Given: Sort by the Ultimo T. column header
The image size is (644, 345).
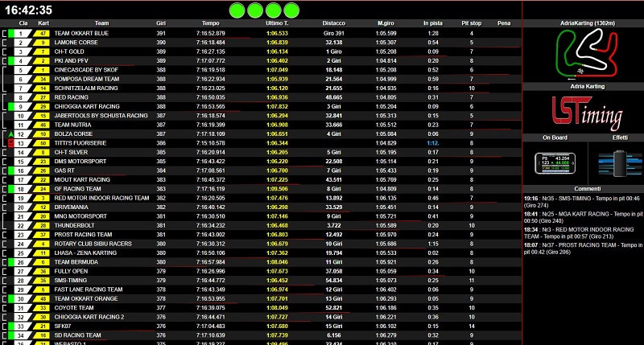Looking at the screenshot, I should coord(277,23).
